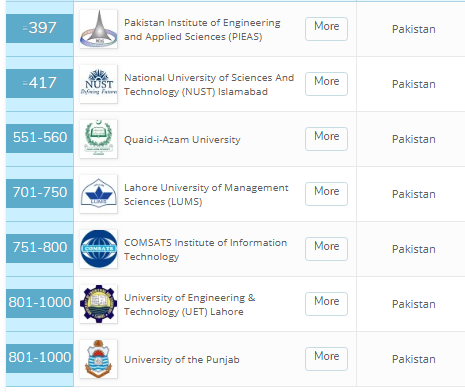Open Pakistan Institute of Engineering and Applied Sciences link
The height and width of the screenshot is (392, 465).
pyautogui.click(x=202, y=30)
